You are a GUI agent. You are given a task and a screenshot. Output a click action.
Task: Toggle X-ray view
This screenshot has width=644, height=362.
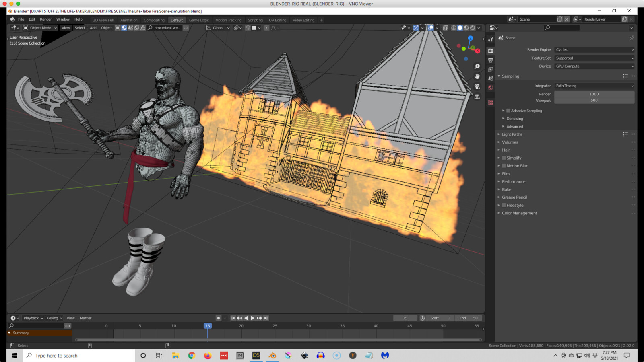click(x=445, y=28)
